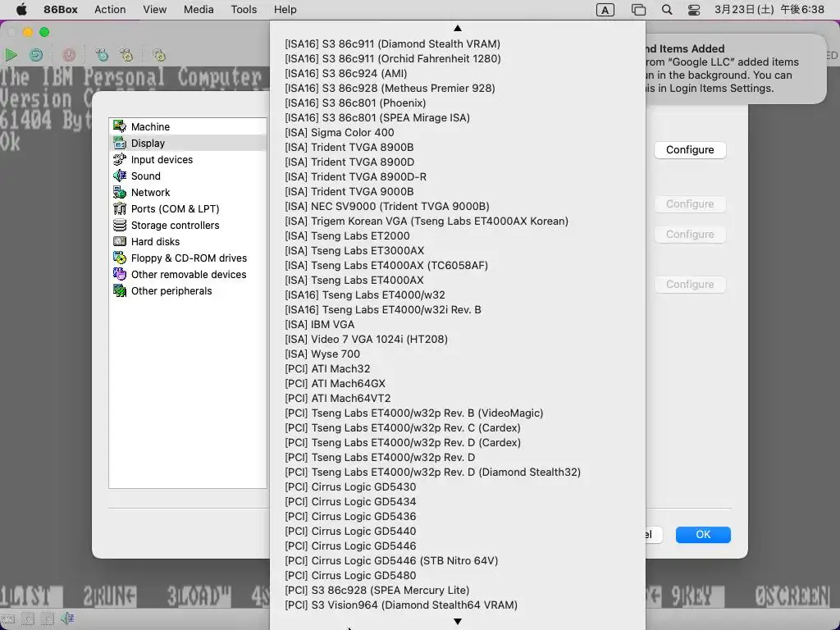Click the menu bar date and time
Screen dimensions: 840x630
[x=769, y=10]
